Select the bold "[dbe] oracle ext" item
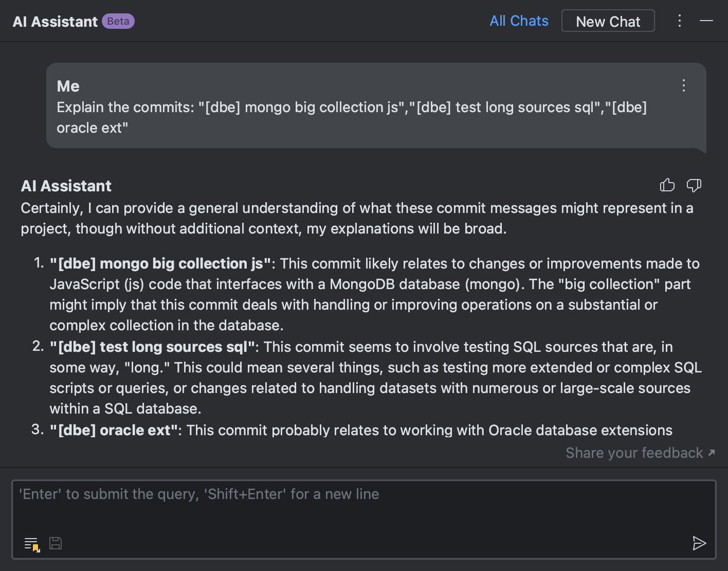This screenshot has height=571, width=728. (114, 430)
